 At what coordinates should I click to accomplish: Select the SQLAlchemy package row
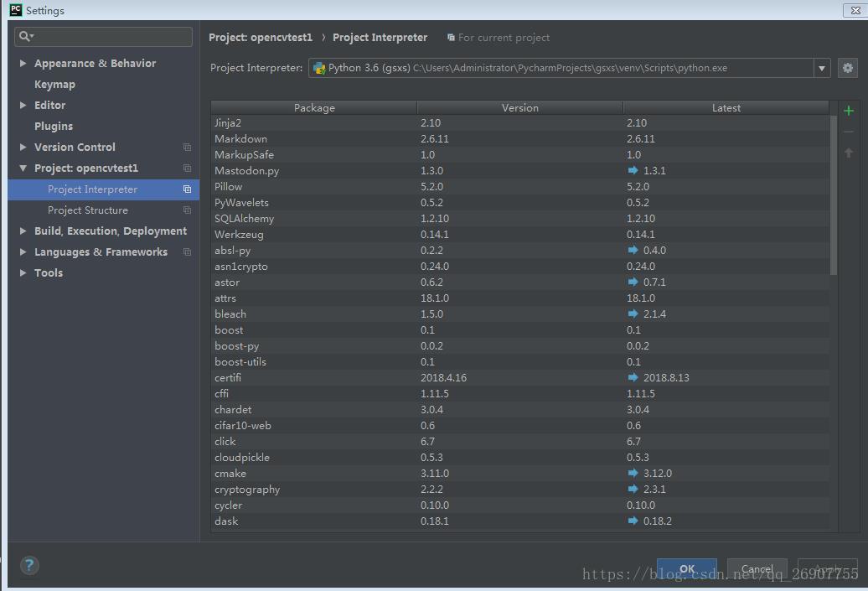519,218
